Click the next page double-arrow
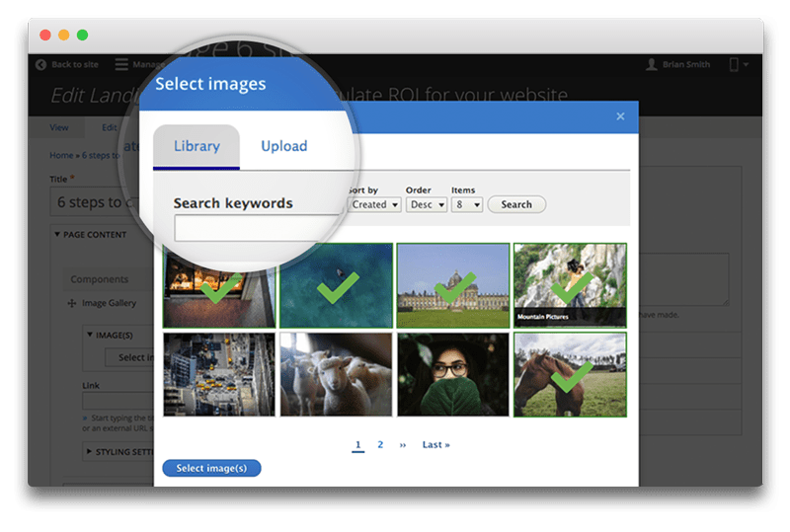 [403, 445]
